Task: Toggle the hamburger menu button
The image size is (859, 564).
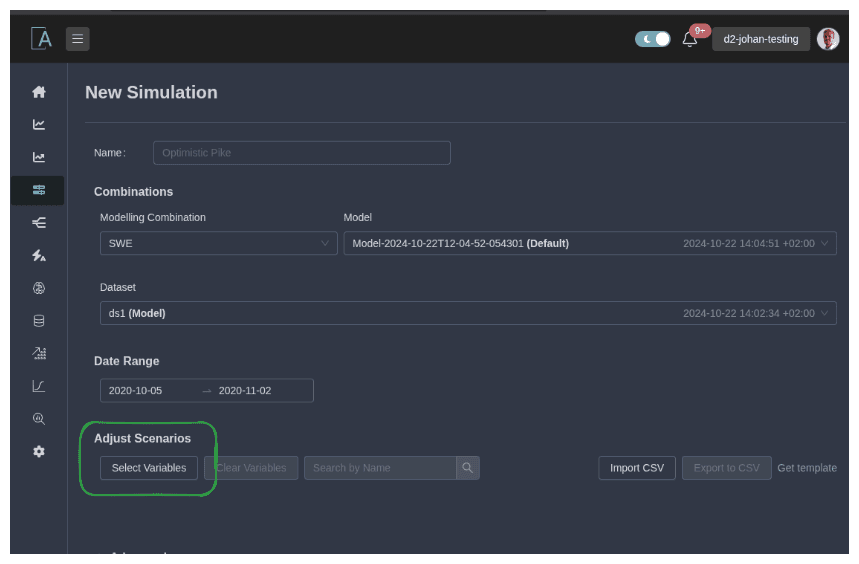Action: coord(78,39)
